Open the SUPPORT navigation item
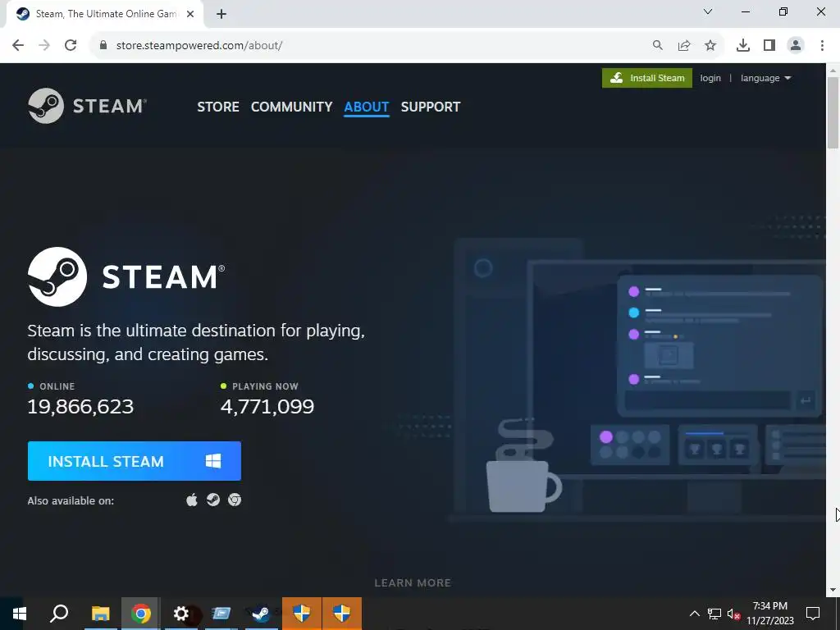 [x=430, y=107]
